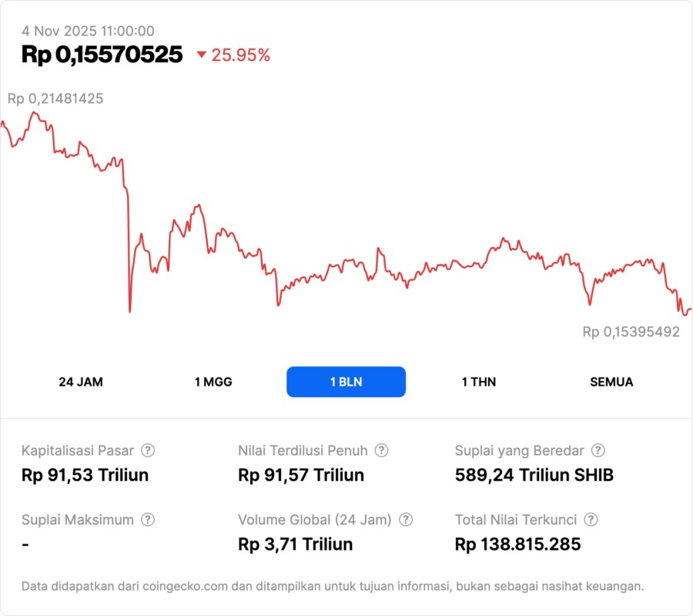Click the market cap value Rp 91,53 Triliun
This screenshot has width=693, height=616.
(85, 475)
